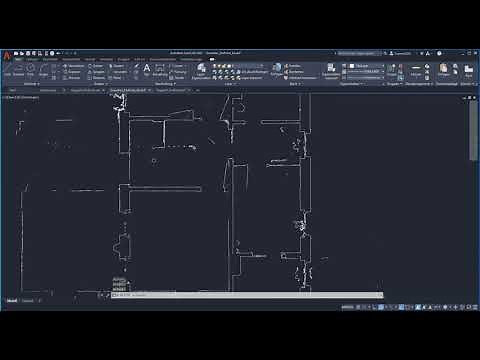The width and height of the screenshot is (480, 360).
Task: Click the vertical scrollbar of drawing area
Action: 473,130
